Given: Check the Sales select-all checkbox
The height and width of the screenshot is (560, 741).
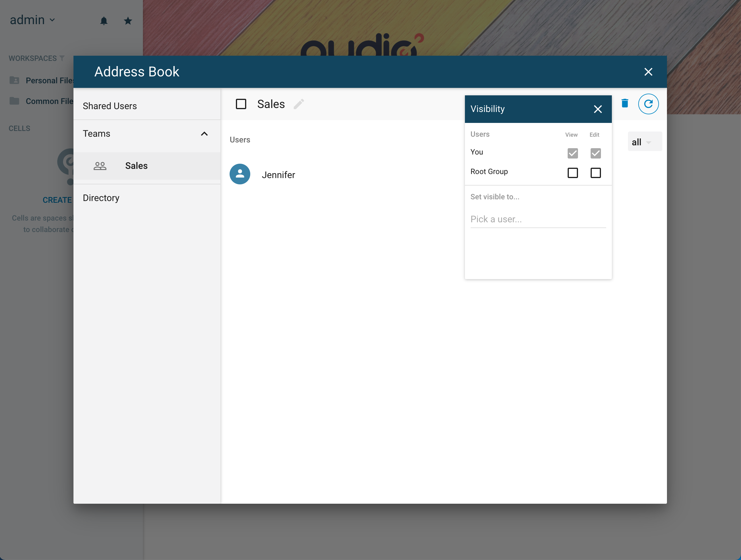Looking at the screenshot, I should [x=241, y=104].
